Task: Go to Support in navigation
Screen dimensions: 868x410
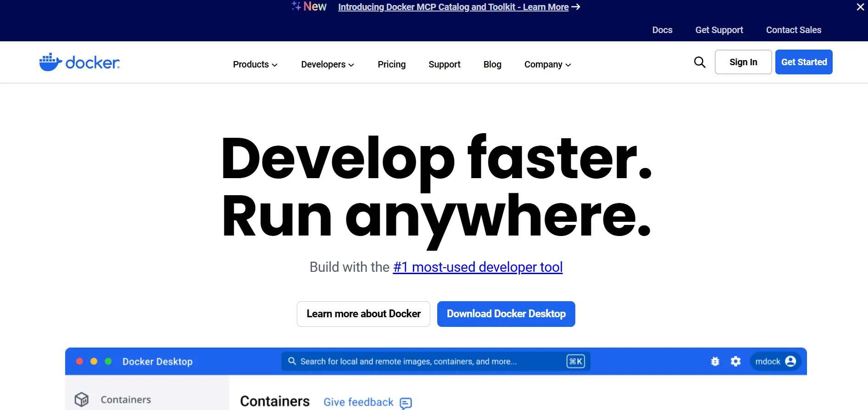Action: (x=445, y=64)
